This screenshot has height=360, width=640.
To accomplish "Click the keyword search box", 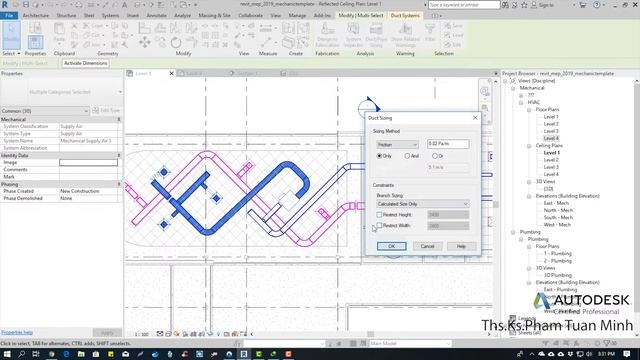I will tap(464, 5).
